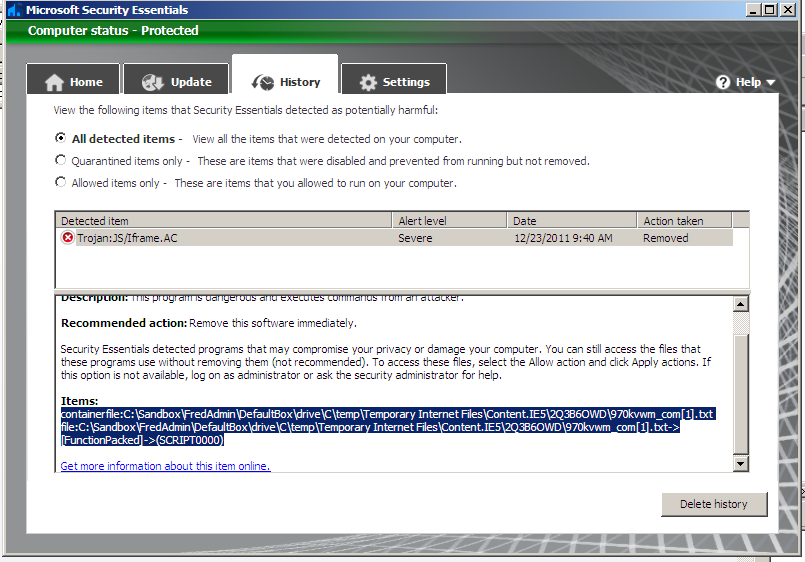
Task: Click the 12/23/2011 9:40 AM date cell
Action: coord(563,238)
